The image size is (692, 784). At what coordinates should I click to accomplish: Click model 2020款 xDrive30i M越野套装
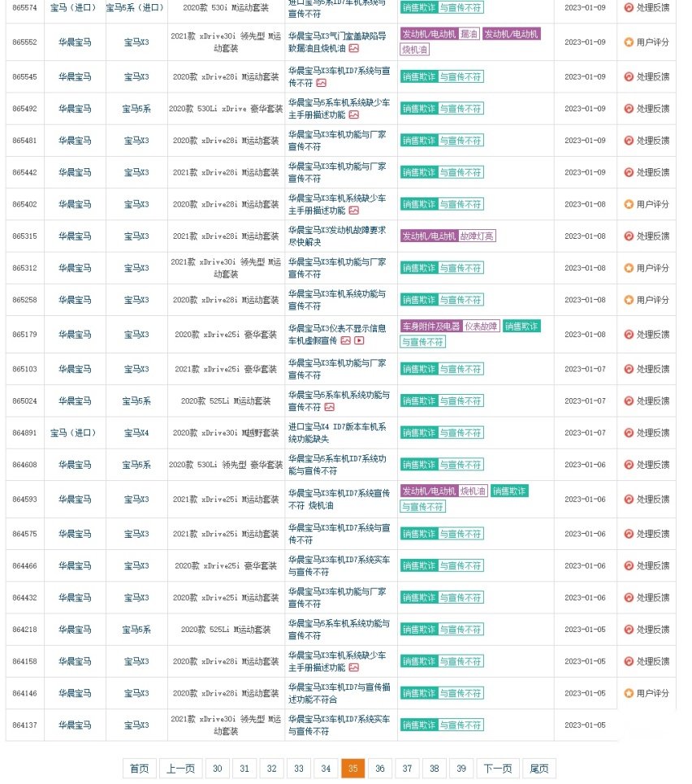(226, 433)
